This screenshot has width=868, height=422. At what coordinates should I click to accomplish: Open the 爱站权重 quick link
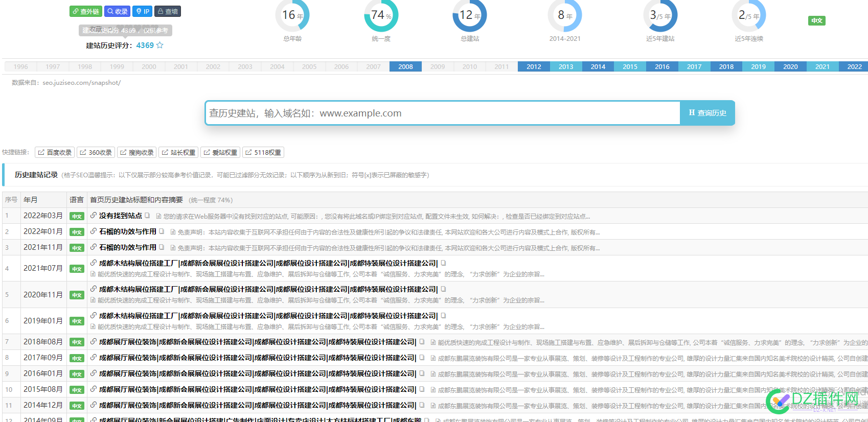pos(220,152)
